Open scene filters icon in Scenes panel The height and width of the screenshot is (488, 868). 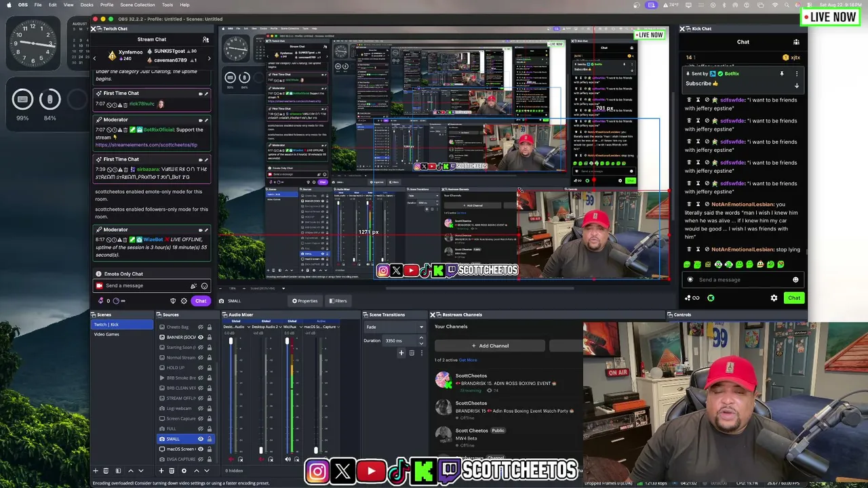coord(118,470)
